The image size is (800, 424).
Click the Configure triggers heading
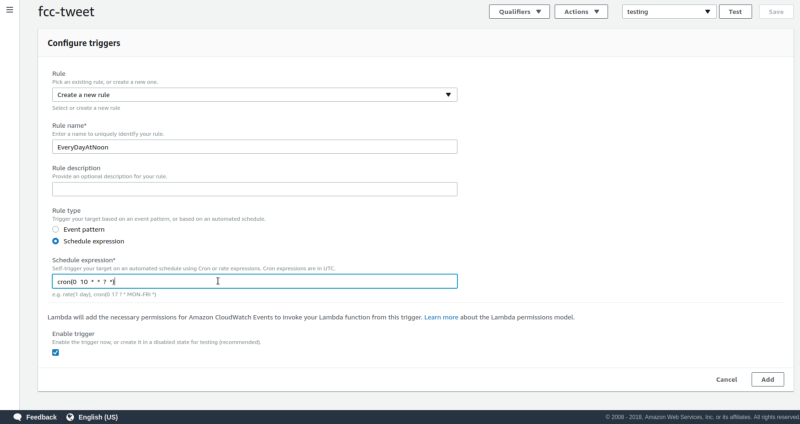(x=84, y=43)
